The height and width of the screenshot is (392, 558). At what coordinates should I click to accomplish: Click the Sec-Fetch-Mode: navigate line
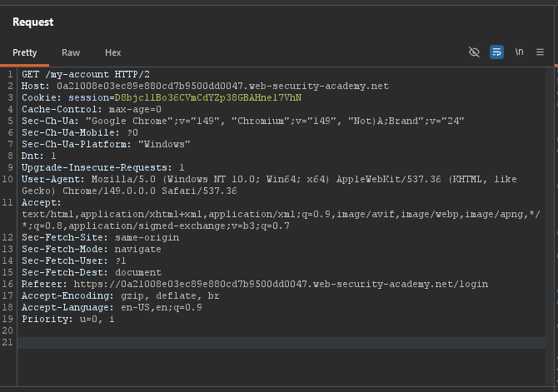(x=92, y=249)
